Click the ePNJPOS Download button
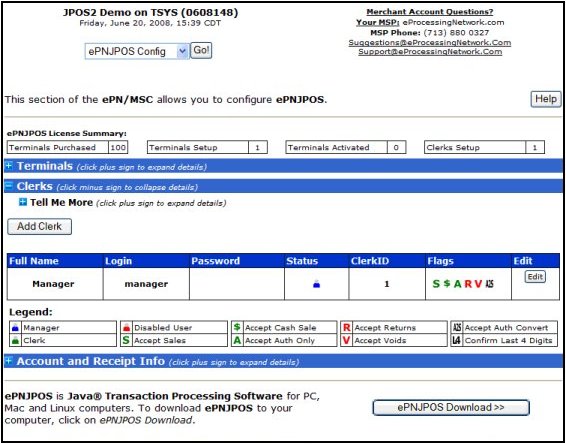This screenshot has height=444, width=566. tap(451, 407)
